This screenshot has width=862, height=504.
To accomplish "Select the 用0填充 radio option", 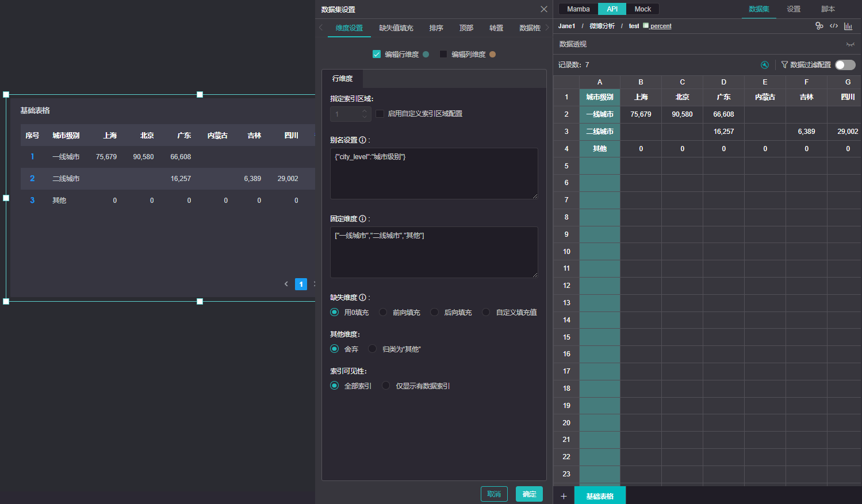I will (334, 312).
